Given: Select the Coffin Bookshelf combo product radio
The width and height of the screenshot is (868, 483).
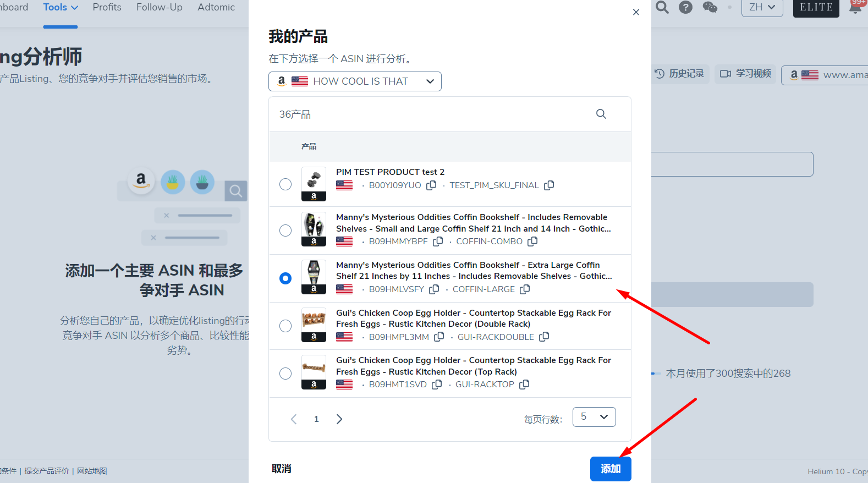Looking at the screenshot, I should pos(285,230).
